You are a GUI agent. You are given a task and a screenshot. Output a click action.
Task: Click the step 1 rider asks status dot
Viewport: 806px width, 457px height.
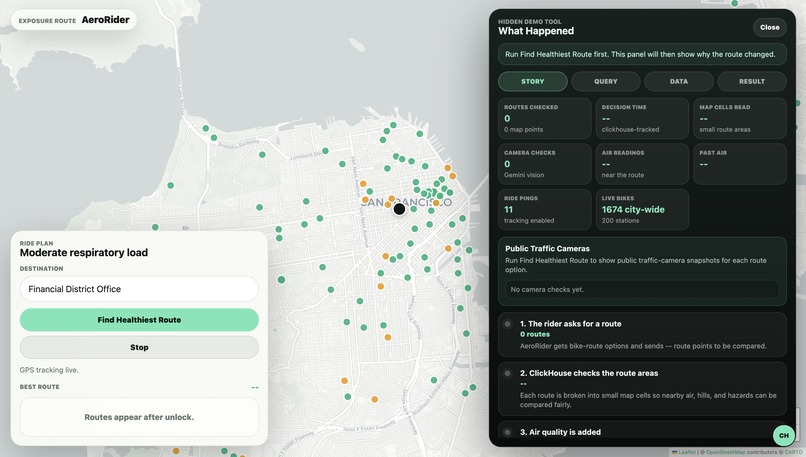coord(507,324)
